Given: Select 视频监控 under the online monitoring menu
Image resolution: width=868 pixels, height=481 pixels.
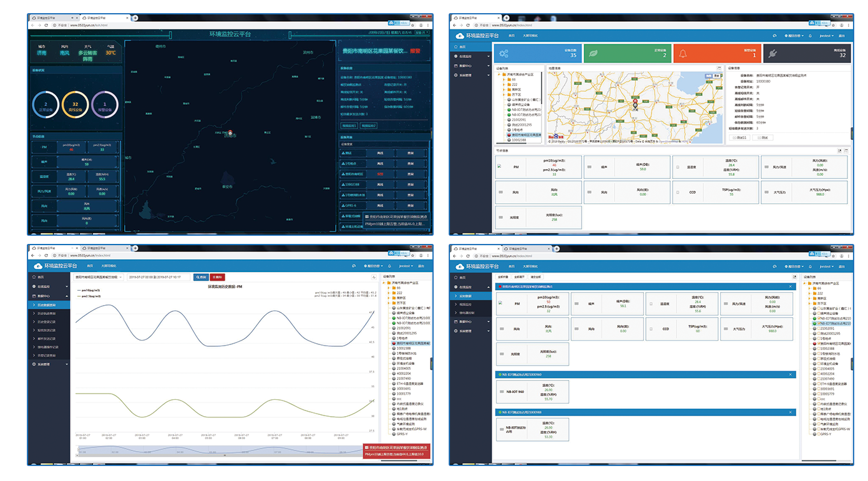Looking at the screenshot, I should point(466,304).
